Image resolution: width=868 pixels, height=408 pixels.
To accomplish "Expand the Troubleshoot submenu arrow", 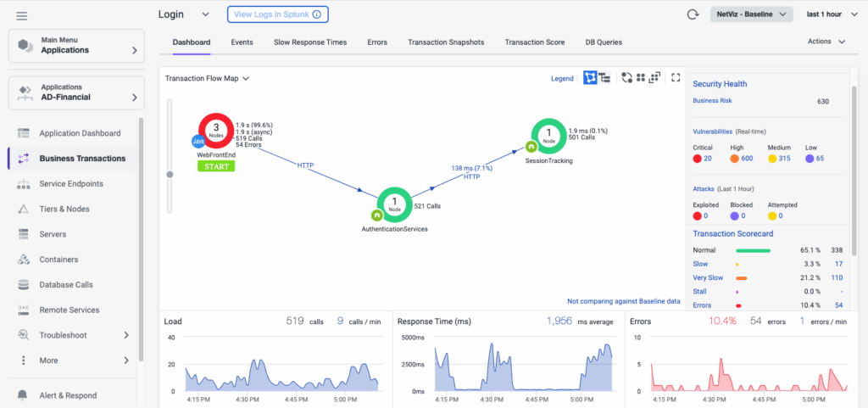I will 126,335.
